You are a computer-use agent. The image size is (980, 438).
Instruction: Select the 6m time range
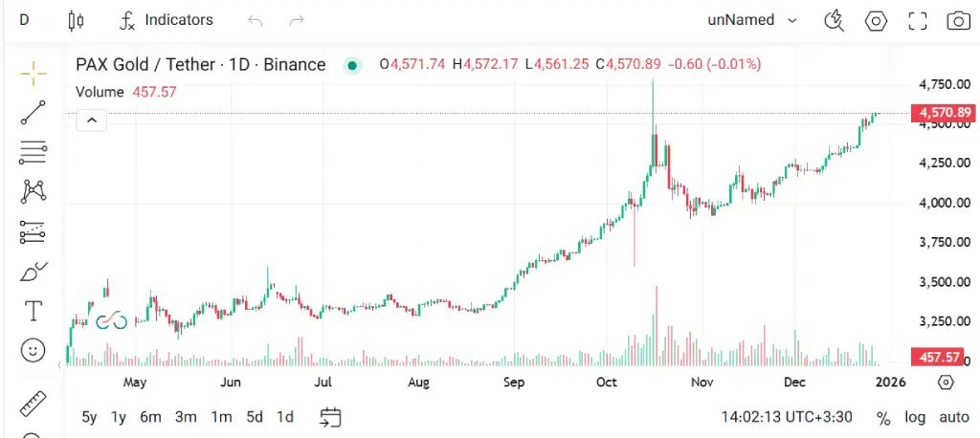tap(150, 417)
